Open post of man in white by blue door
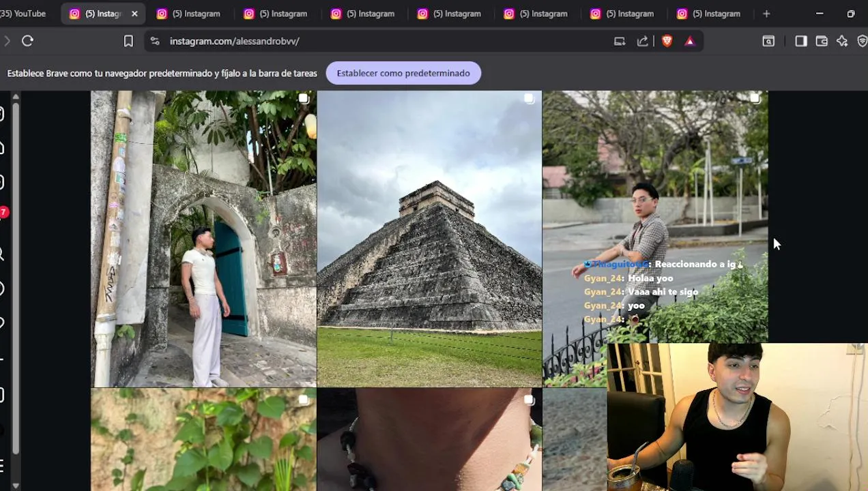The width and height of the screenshot is (868, 491). click(x=203, y=239)
